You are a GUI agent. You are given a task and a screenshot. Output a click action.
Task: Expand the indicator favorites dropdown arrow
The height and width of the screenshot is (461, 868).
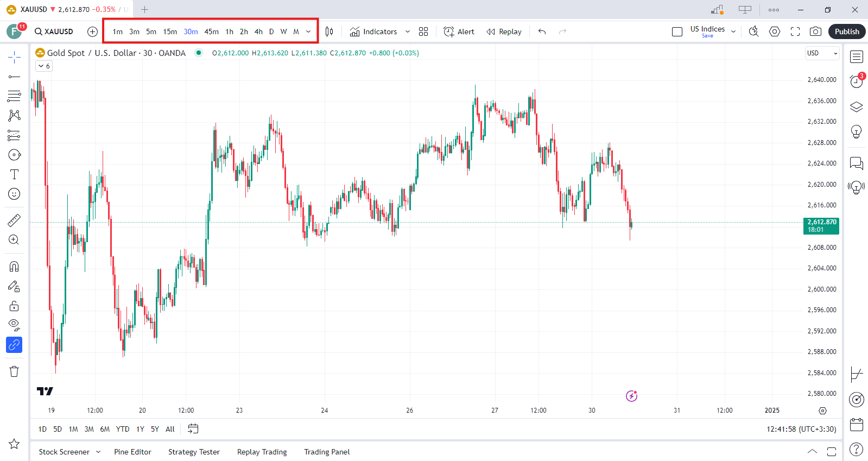408,31
